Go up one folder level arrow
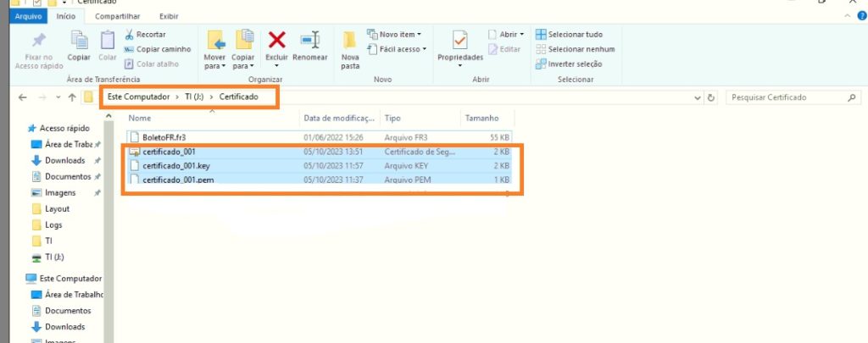 point(72,97)
